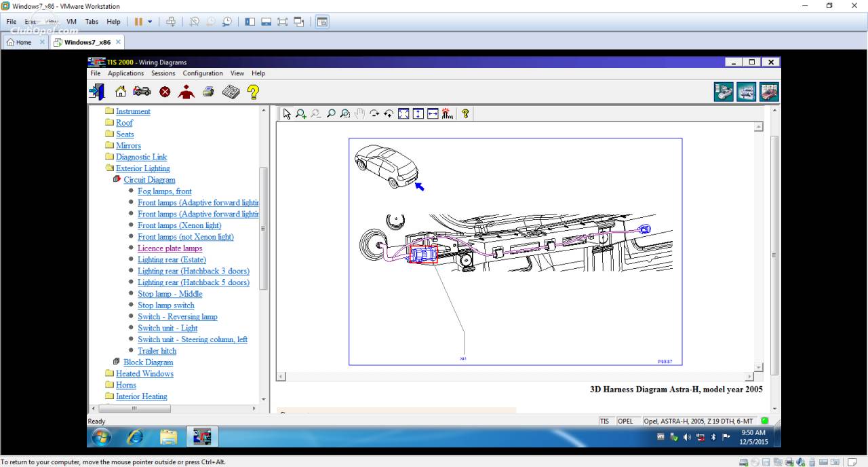This screenshot has width=868, height=467.
Task: Click the VMware pause button
Action: coord(138,22)
